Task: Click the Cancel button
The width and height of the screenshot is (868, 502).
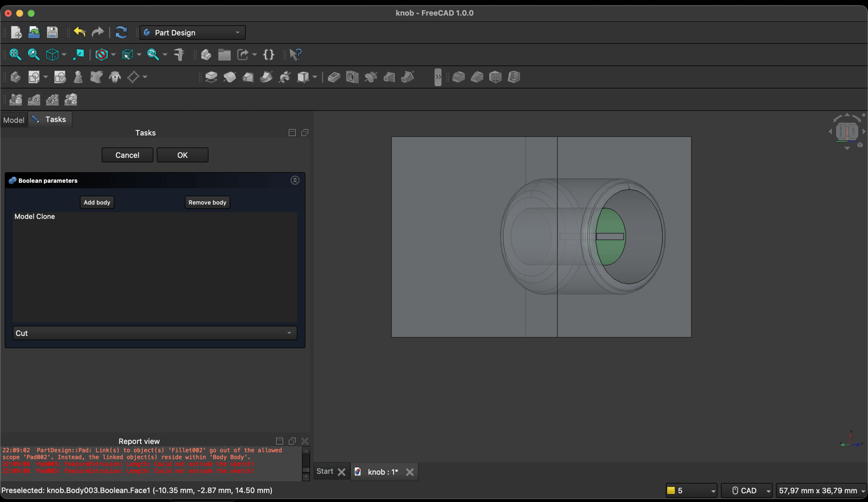Action: [127, 155]
